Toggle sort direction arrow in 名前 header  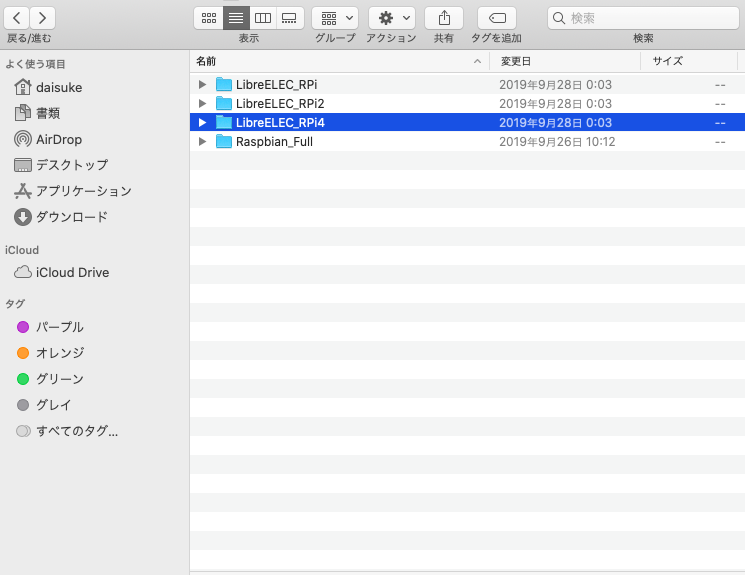coord(478,61)
